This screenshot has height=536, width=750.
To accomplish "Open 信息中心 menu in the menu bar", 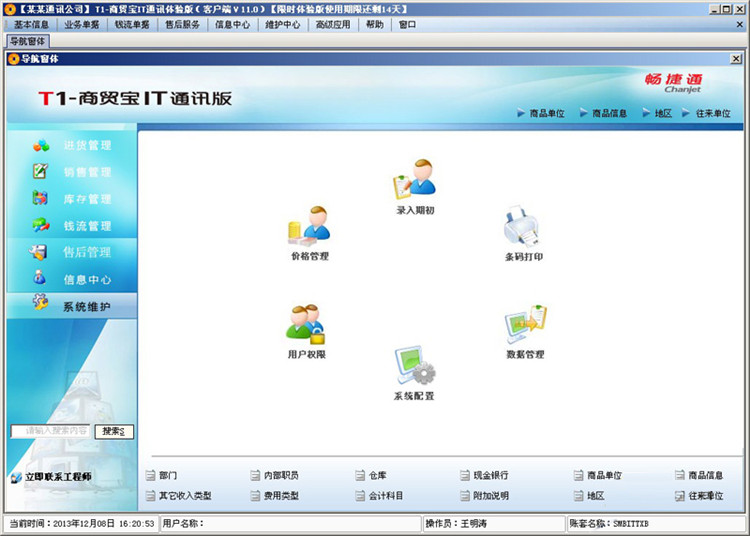I will click(232, 24).
